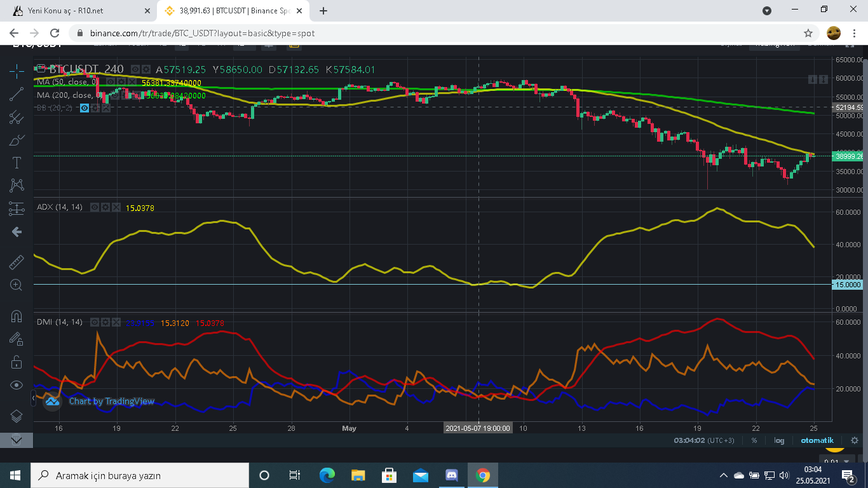Toggle lock all drawing tools
This screenshot has width=868, height=488.
(17, 362)
